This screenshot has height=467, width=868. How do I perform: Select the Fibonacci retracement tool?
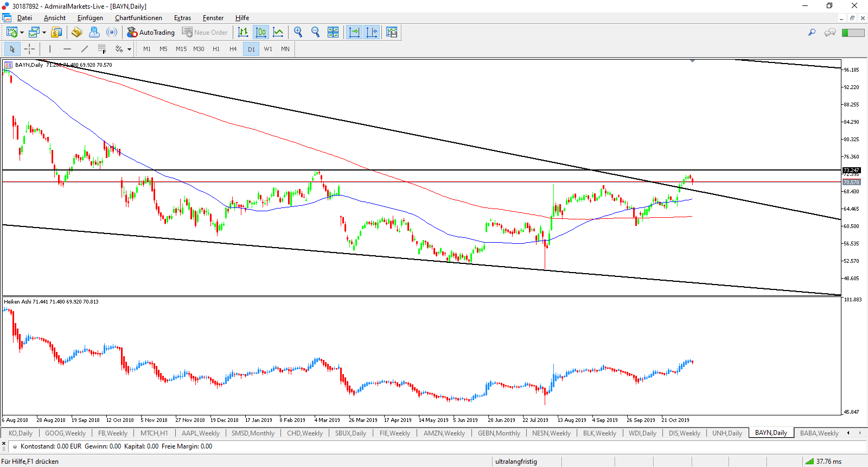point(102,49)
